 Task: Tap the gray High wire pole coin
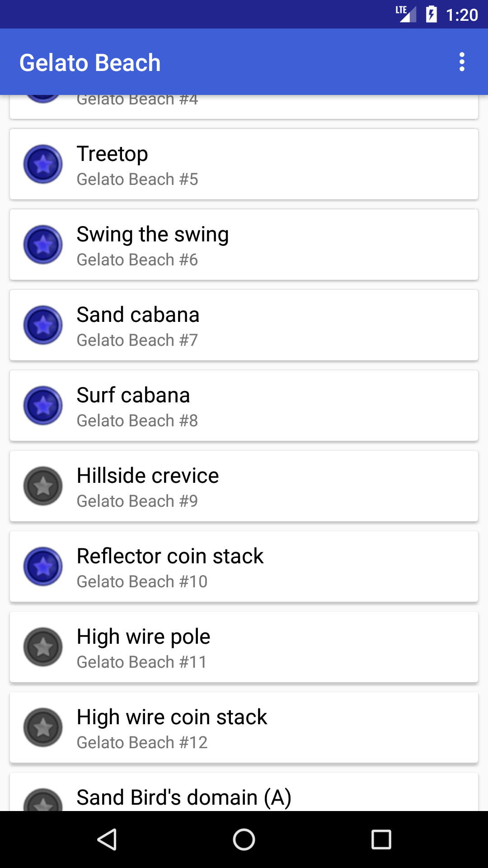43,647
